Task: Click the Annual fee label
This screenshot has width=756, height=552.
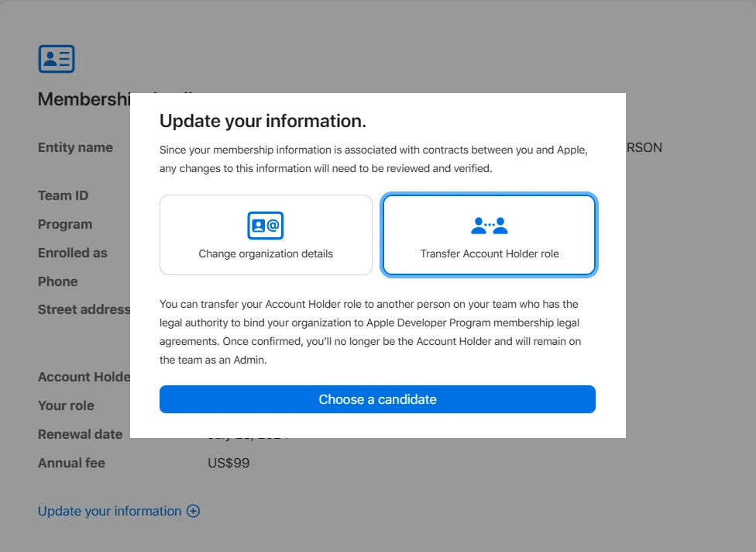Action: pyautogui.click(x=71, y=463)
